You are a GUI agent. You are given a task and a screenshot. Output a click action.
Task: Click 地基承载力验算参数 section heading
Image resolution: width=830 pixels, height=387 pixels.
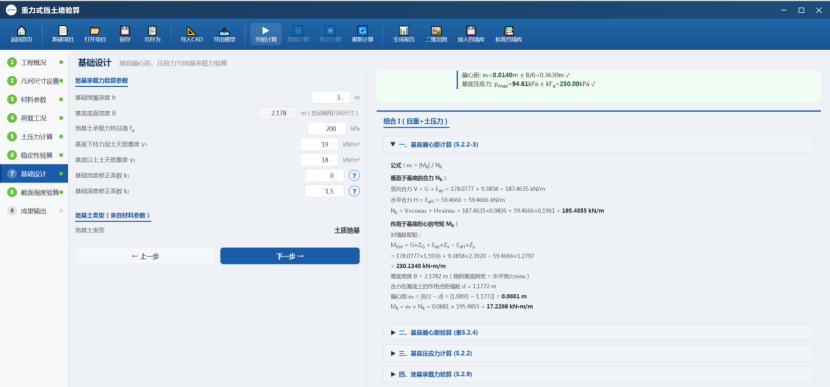click(x=102, y=80)
